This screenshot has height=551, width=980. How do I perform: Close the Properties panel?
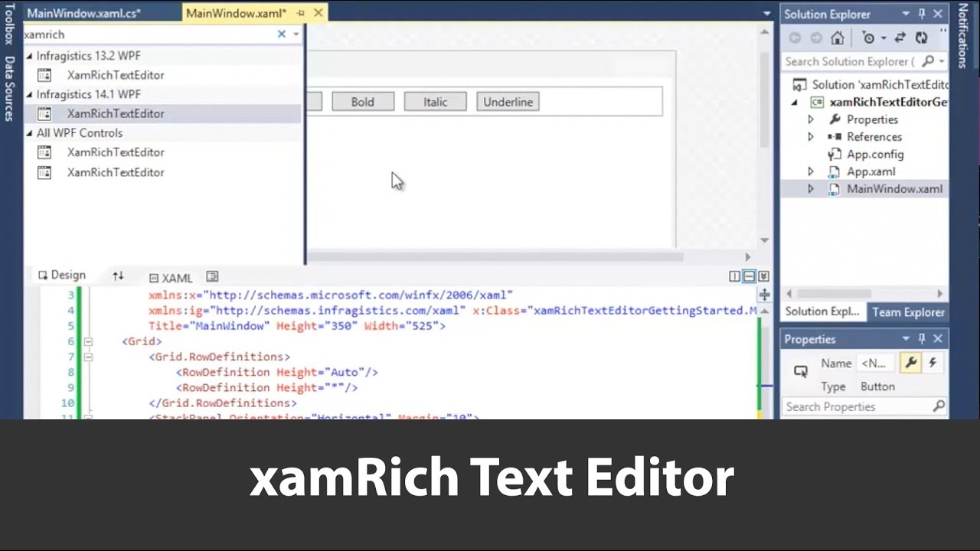pyautogui.click(x=938, y=339)
